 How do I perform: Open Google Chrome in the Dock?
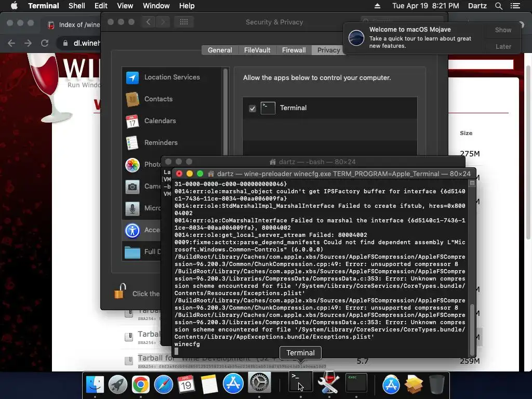pyautogui.click(x=140, y=384)
